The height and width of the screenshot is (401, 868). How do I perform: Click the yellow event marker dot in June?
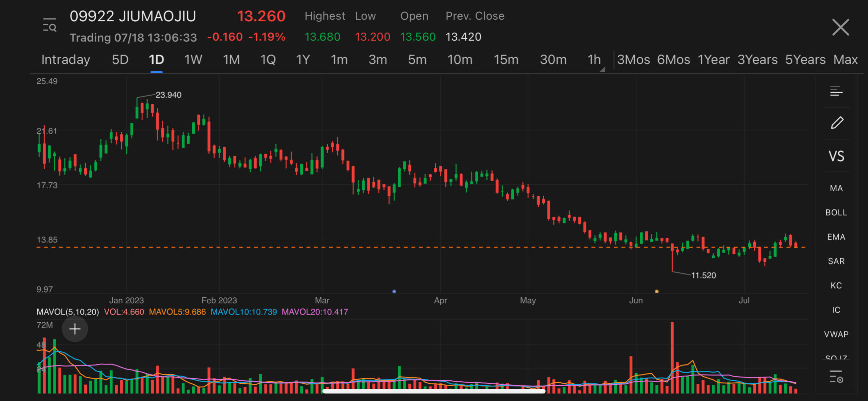tap(656, 291)
